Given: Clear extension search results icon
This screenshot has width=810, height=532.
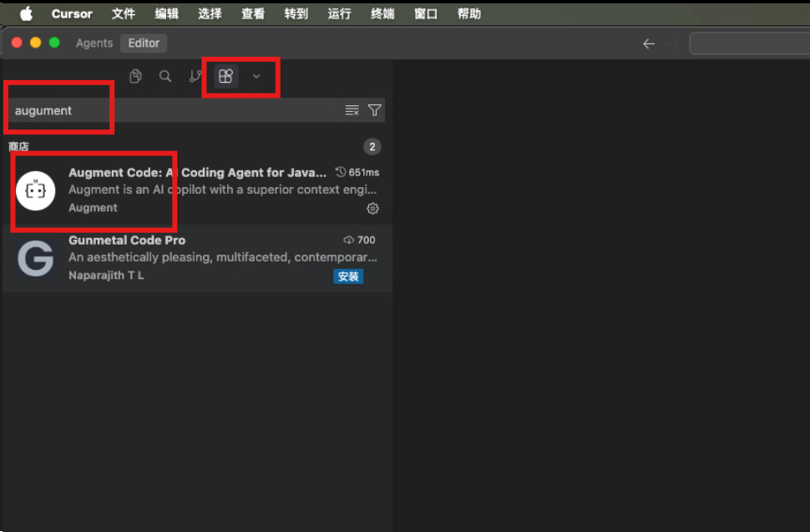Looking at the screenshot, I should (352, 110).
